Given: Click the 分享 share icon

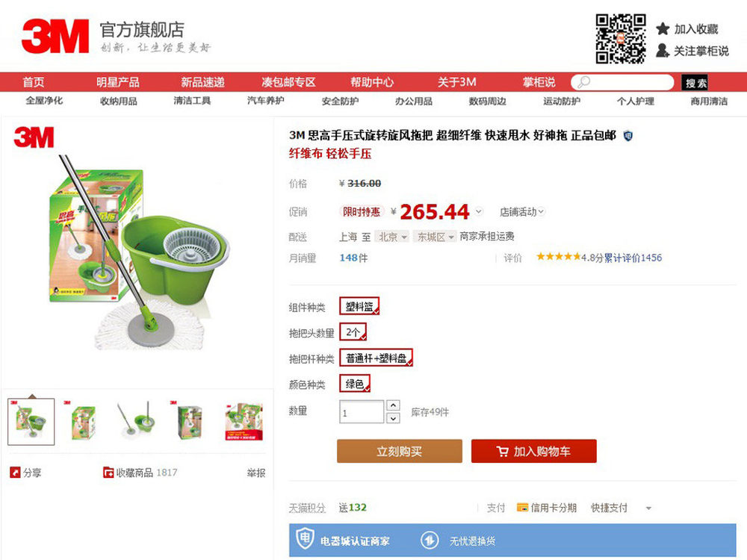Looking at the screenshot, I should click(15, 473).
